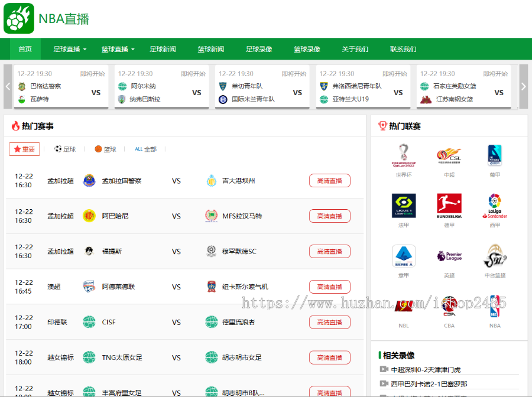Click the green football site logo
This screenshot has width=532, height=397.
[x=19, y=18]
